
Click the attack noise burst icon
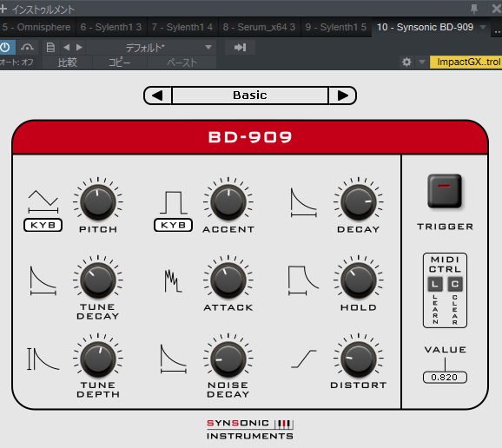(173, 281)
